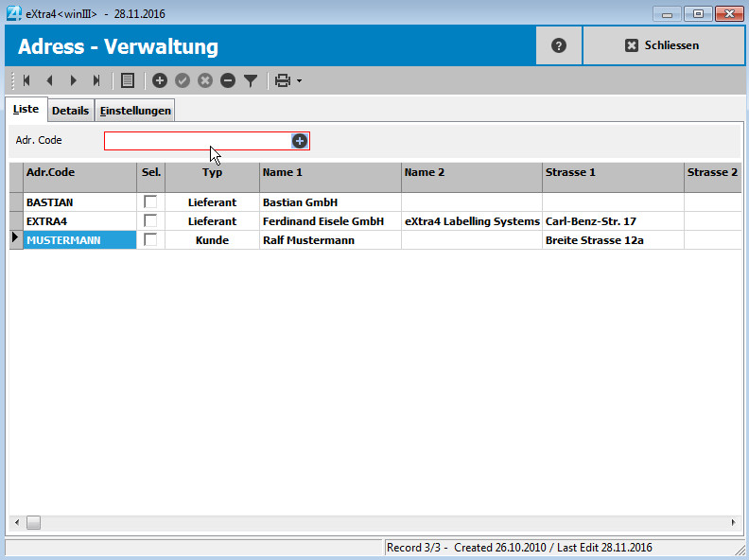Image resolution: width=749 pixels, height=560 pixels.
Task: Open the Einstellungen tab
Action: (x=135, y=111)
